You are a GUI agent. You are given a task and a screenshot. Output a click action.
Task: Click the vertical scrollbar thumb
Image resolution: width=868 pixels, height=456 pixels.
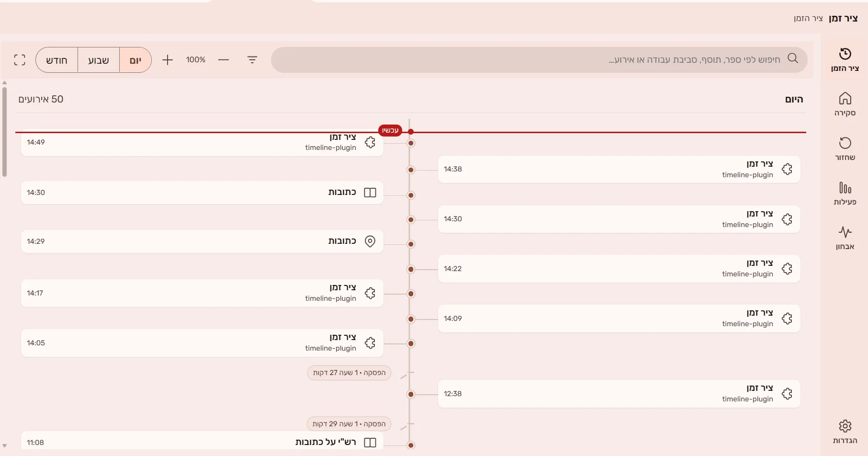pyautogui.click(x=4, y=132)
